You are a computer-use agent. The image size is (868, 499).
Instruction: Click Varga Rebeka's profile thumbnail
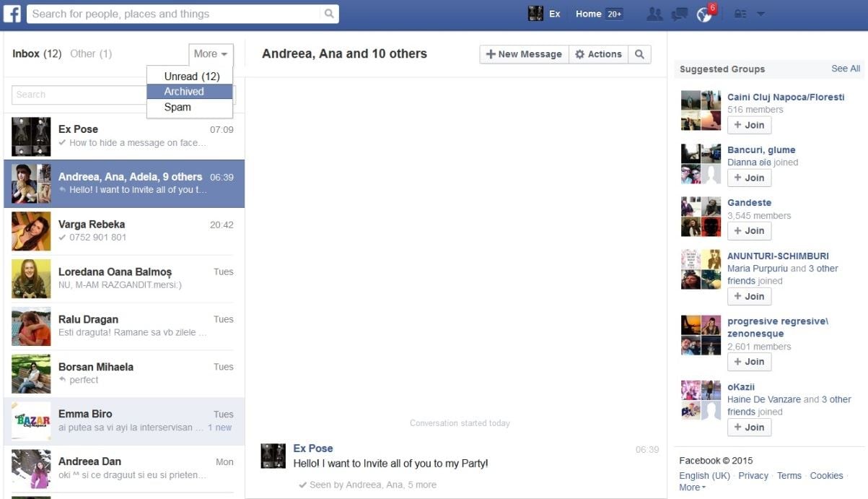31,231
